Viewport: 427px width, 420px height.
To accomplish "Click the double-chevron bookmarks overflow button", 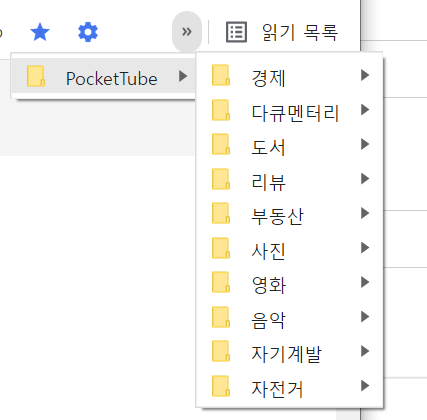I will (x=187, y=32).
